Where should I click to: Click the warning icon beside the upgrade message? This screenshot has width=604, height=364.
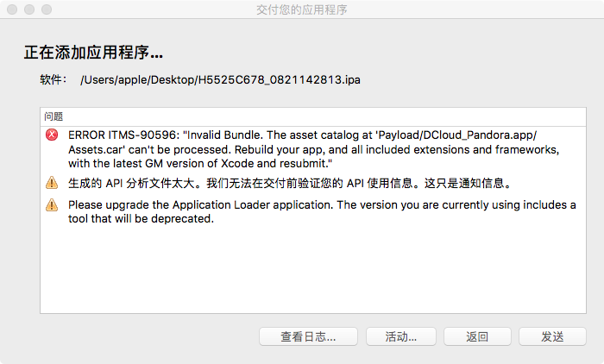[52, 205]
